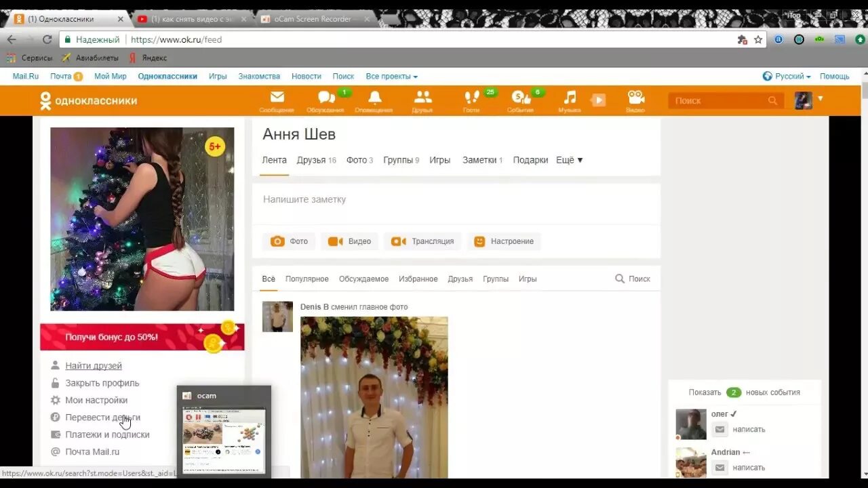Open the Сервисы apps bookmark
The height and width of the screenshot is (488, 868).
[x=30, y=58]
